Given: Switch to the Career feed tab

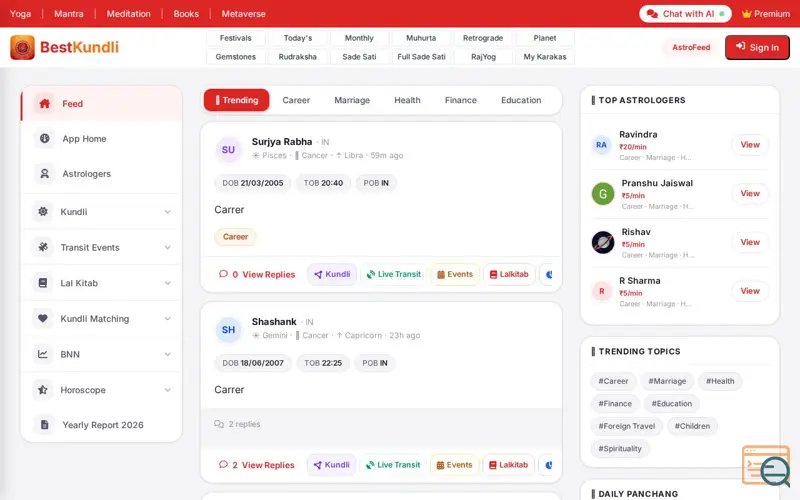Looking at the screenshot, I should point(296,100).
